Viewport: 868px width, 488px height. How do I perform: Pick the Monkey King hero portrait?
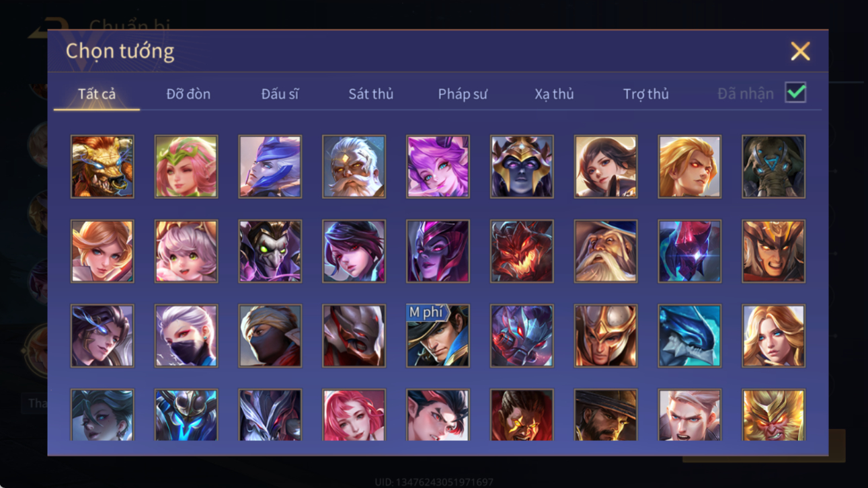click(x=773, y=415)
